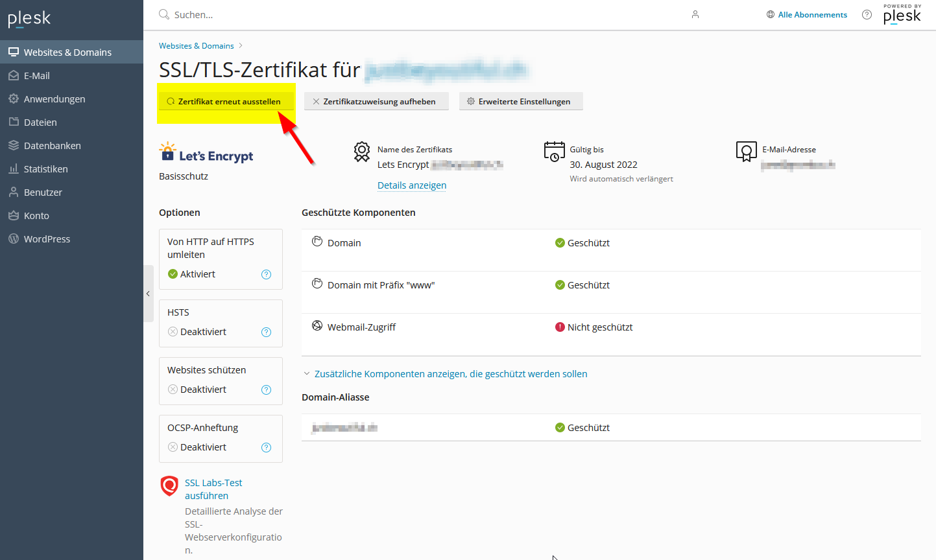Click help icon for HTTP to HTTPS redirect

coord(266,274)
